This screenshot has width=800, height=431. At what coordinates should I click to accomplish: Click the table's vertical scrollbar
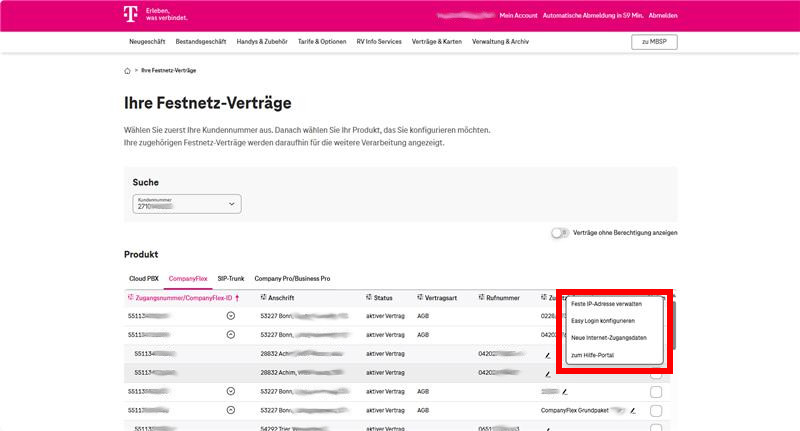tap(674, 325)
